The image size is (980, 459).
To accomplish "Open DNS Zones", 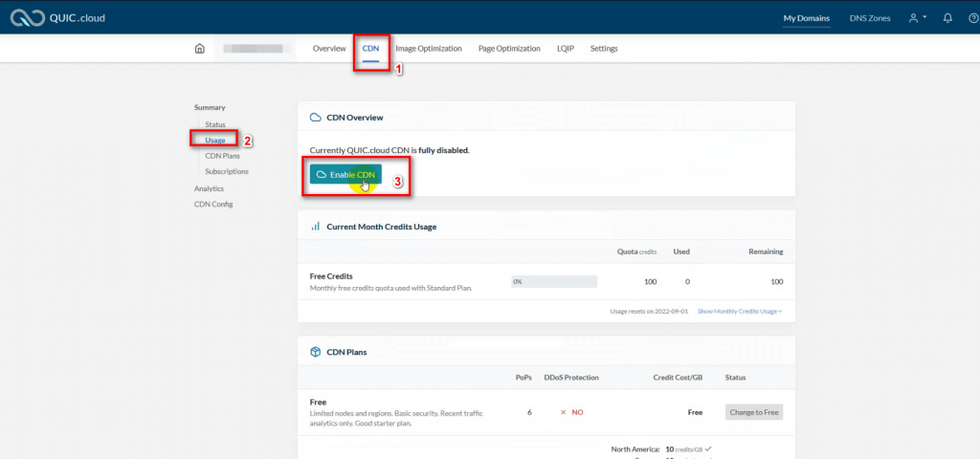I will 870,18.
